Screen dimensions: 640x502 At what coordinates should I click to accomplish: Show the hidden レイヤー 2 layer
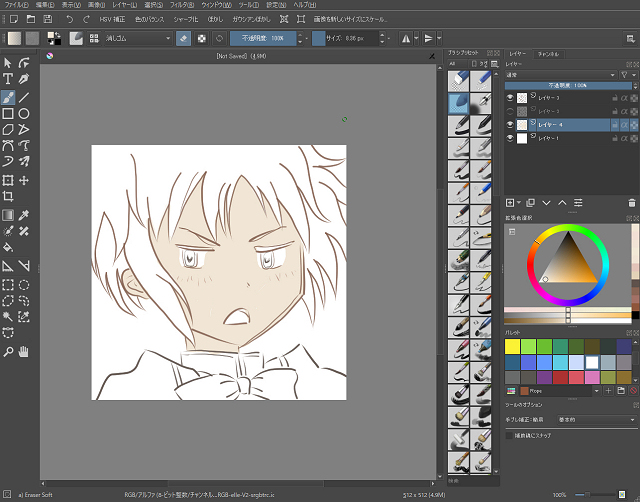(x=509, y=111)
